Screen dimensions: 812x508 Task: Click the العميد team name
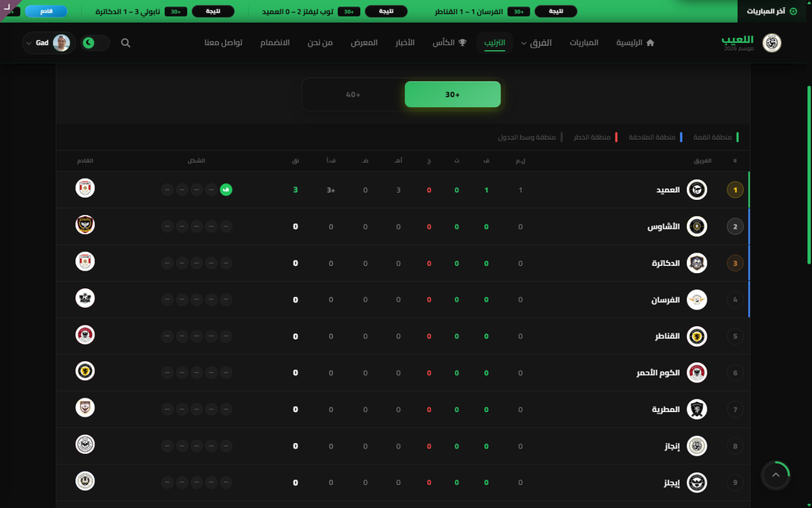click(x=668, y=190)
